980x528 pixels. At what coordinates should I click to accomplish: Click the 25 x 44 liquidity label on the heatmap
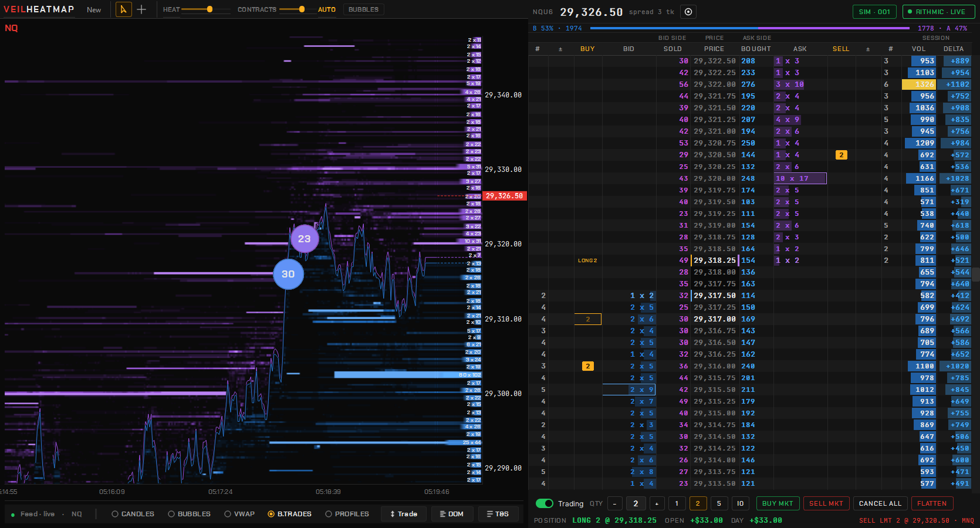coord(472,442)
